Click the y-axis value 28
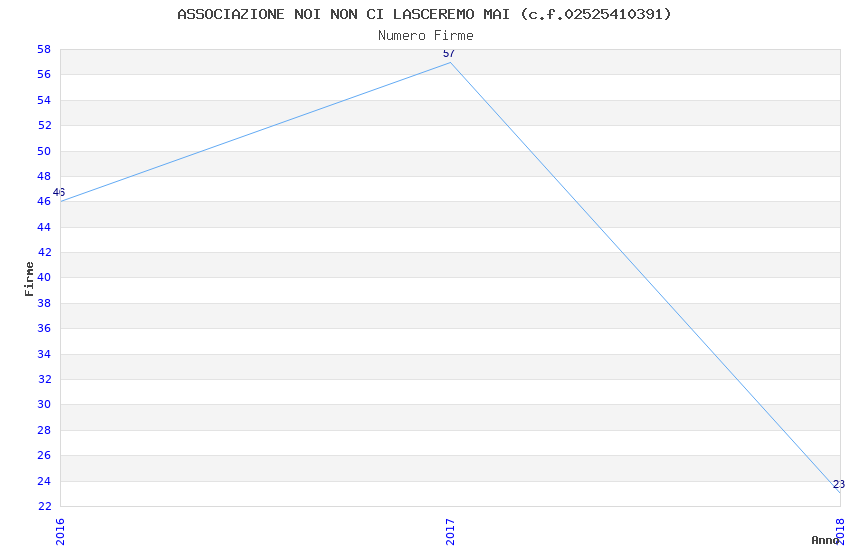This screenshot has height=550, width=850. pyautogui.click(x=44, y=430)
